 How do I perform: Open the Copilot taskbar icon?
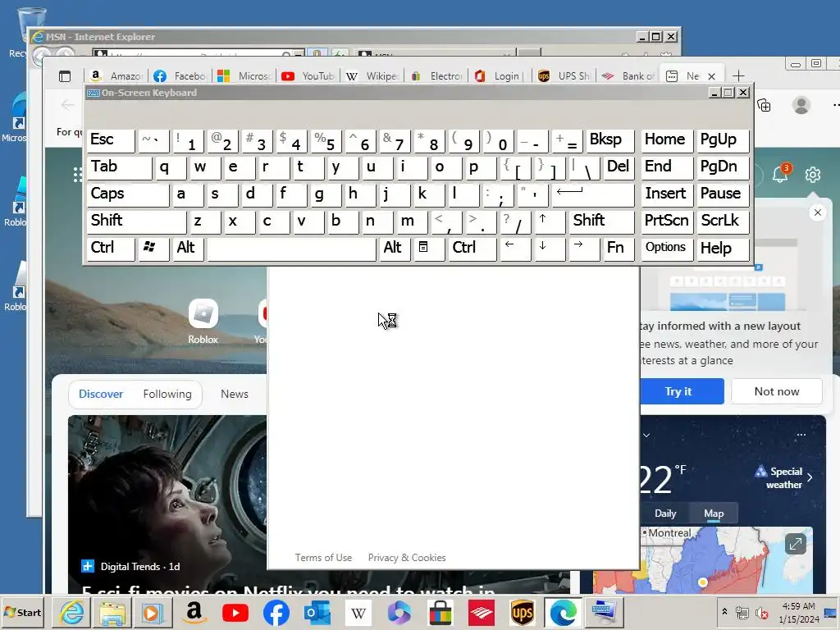399,612
